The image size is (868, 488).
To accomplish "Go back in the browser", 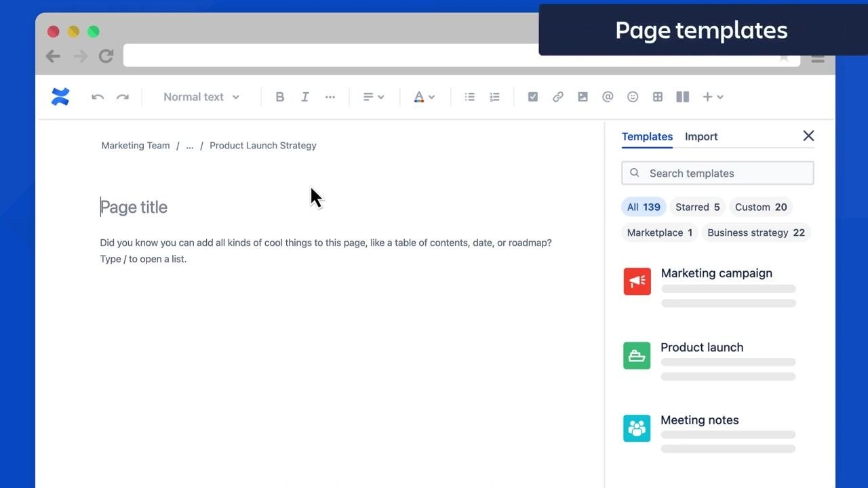I will click(53, 56).
